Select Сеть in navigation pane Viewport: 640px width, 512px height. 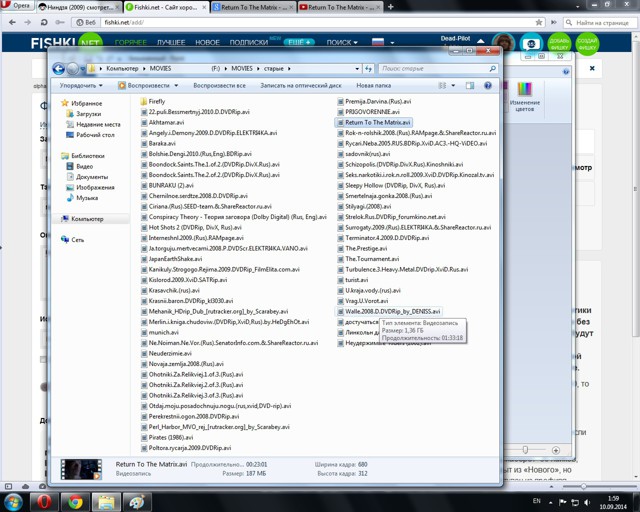tap(73, 240)
